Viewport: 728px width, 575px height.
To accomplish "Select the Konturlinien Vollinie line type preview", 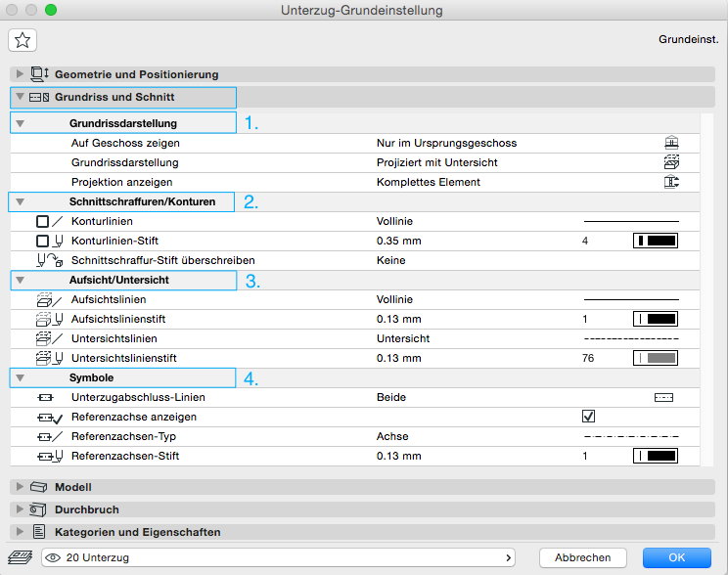I will pos(631,222).
